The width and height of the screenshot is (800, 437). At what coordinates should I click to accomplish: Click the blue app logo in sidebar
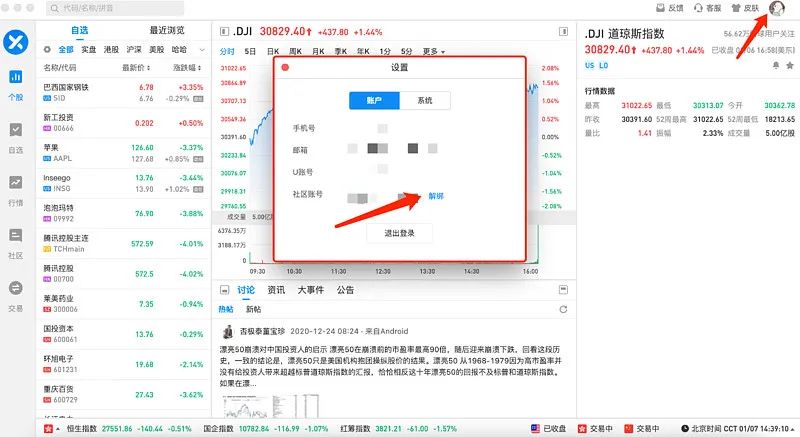tap(16, 42)
